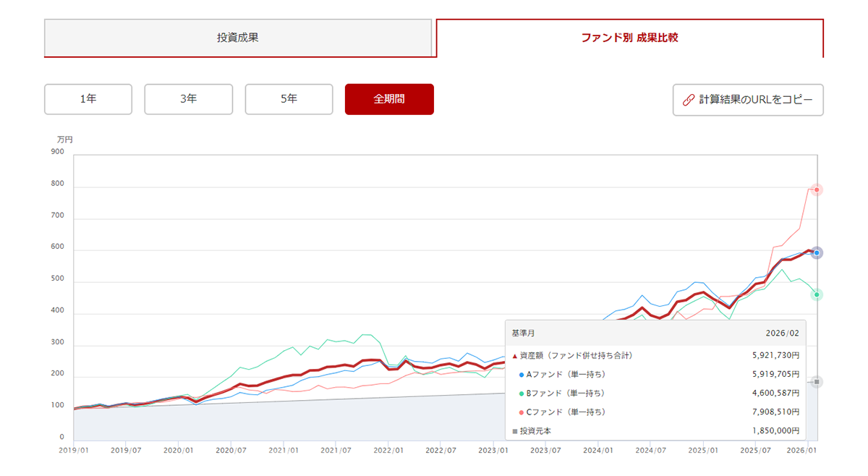Show the 1年 period chart
Screen dimensions: 868x476
coord(88,99)
